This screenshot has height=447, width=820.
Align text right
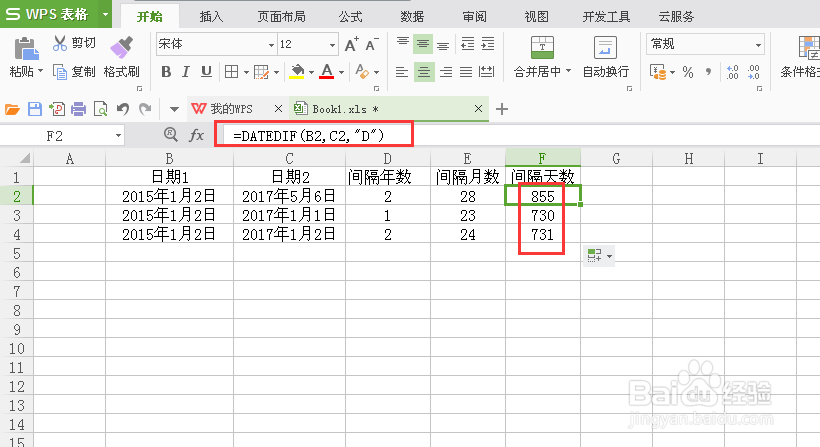[x=446, y=72]
